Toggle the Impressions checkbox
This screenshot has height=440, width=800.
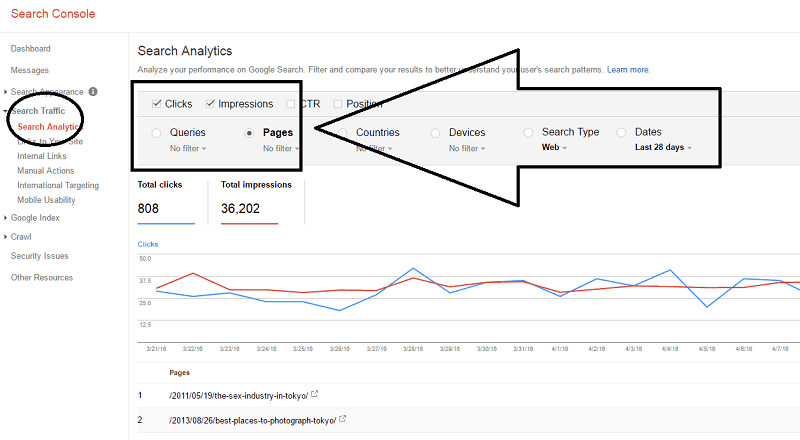tap(211, 104)
